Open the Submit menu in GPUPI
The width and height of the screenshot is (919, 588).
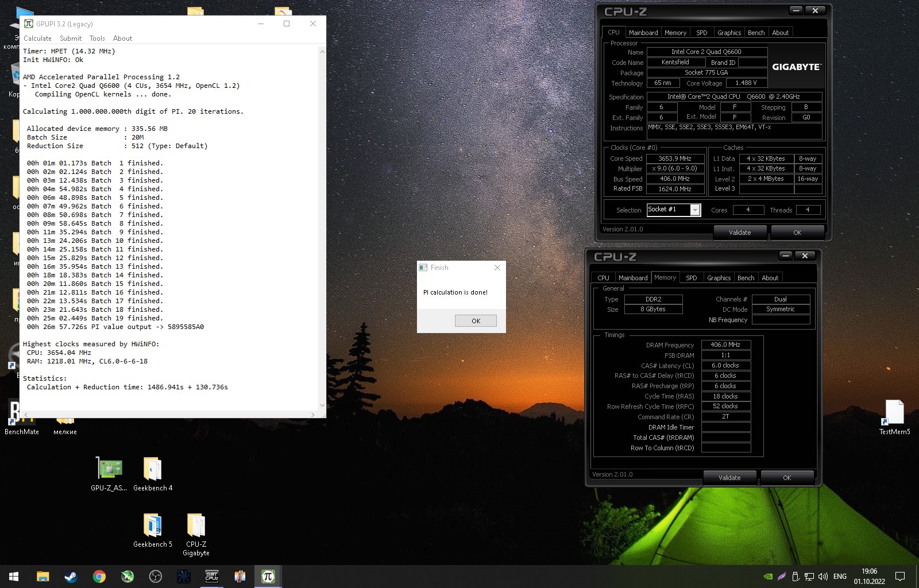coord(71,38)
